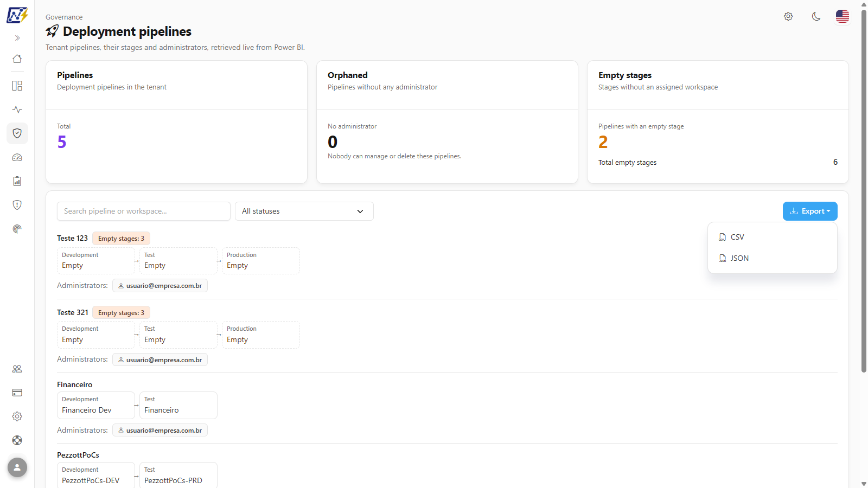Select Teste 123 Production stage box
This screenshot has height=488, width=868.
coord(261,261)
